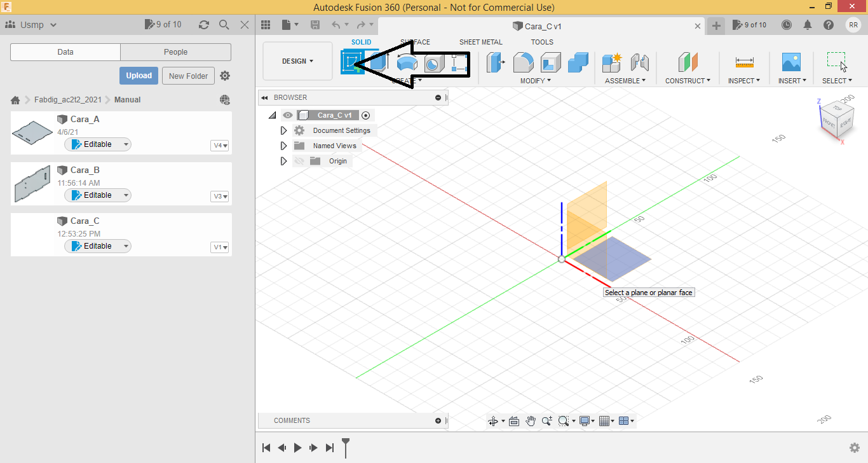
Task: Switch to the TOOLS tab
Action: pos(542,42)
